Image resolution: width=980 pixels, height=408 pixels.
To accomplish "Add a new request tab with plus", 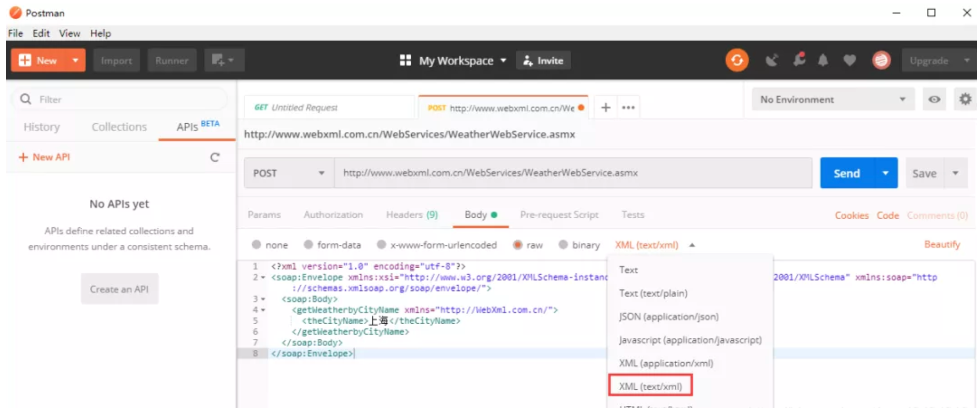I will [x=606, y=108].
